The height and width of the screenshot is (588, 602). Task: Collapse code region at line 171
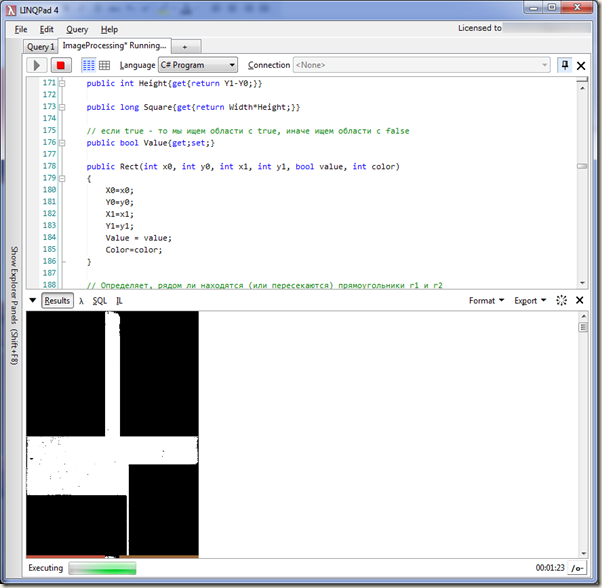[x=62, y=83]
